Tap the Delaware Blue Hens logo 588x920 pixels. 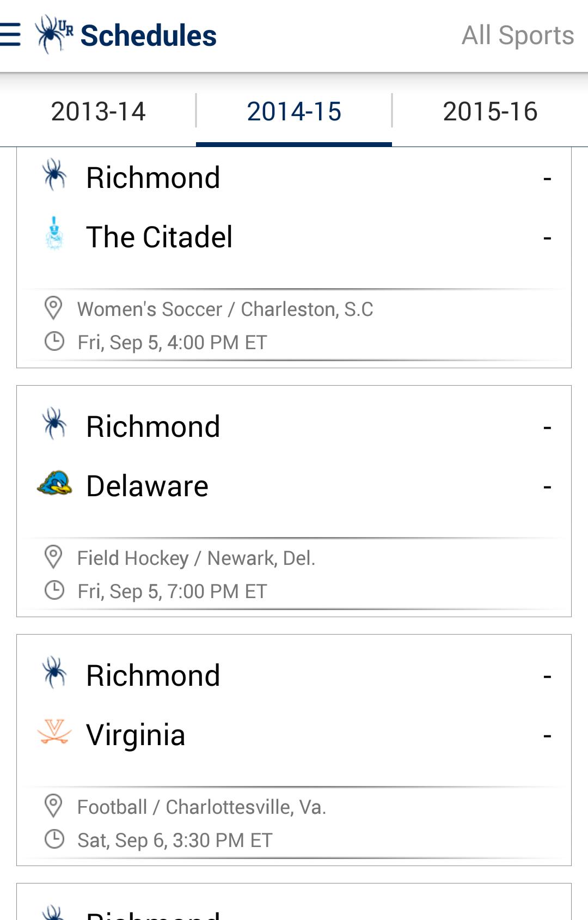point(54,483)
